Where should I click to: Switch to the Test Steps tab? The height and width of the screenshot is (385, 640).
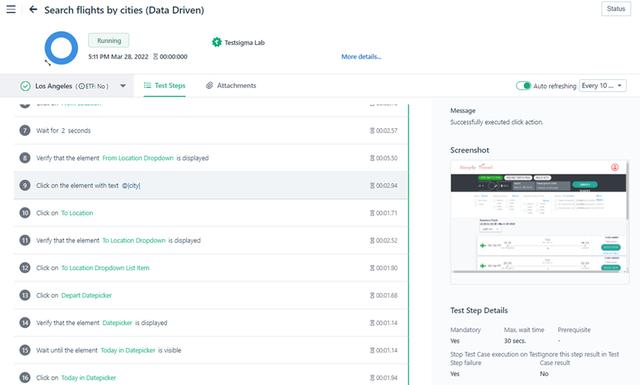[x=164, y=85]
